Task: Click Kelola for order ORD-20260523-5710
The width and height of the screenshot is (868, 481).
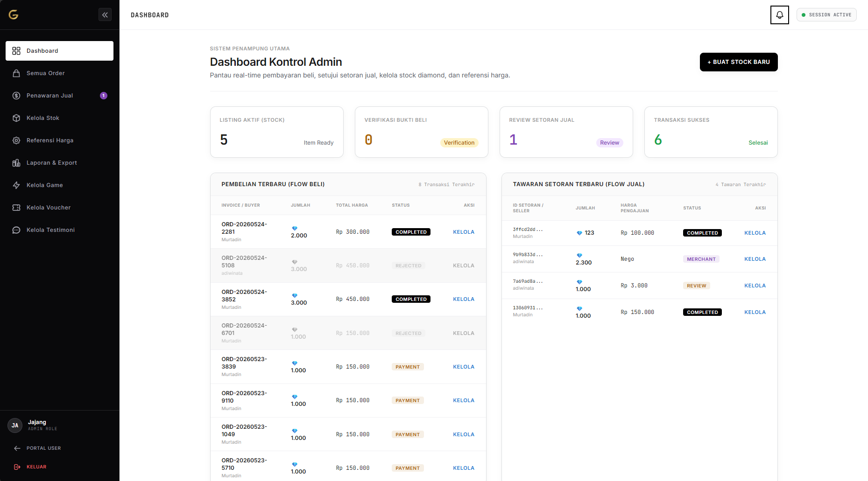Action: click(464, 468)
